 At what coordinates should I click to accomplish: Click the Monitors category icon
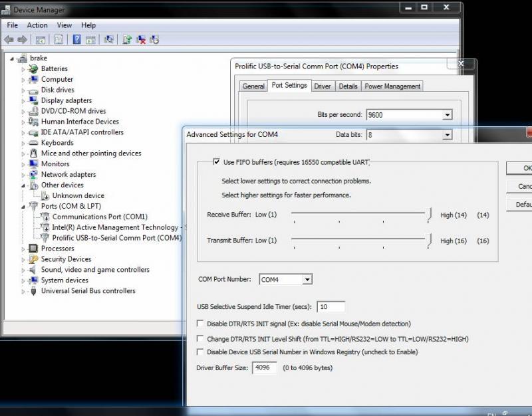(x=33, y=163)
